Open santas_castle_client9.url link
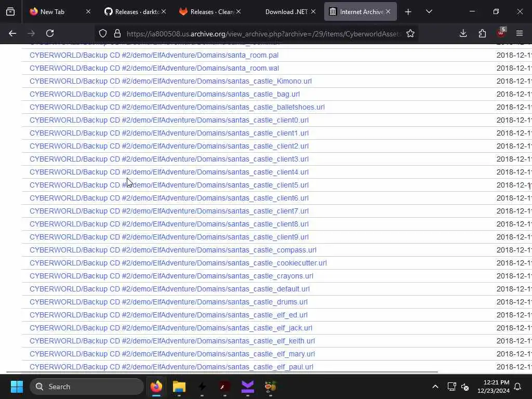532x399 pixels. pyautogui.click(x=169, y=237)
